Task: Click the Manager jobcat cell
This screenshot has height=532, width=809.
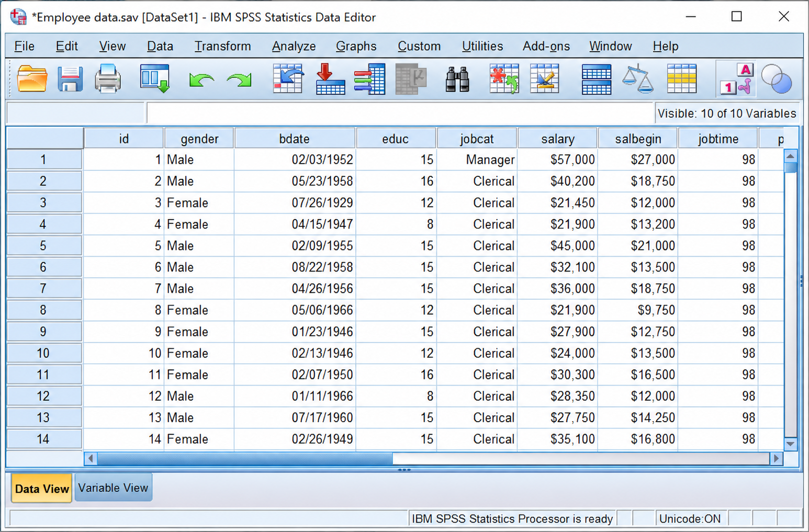Action: (477, 160)
